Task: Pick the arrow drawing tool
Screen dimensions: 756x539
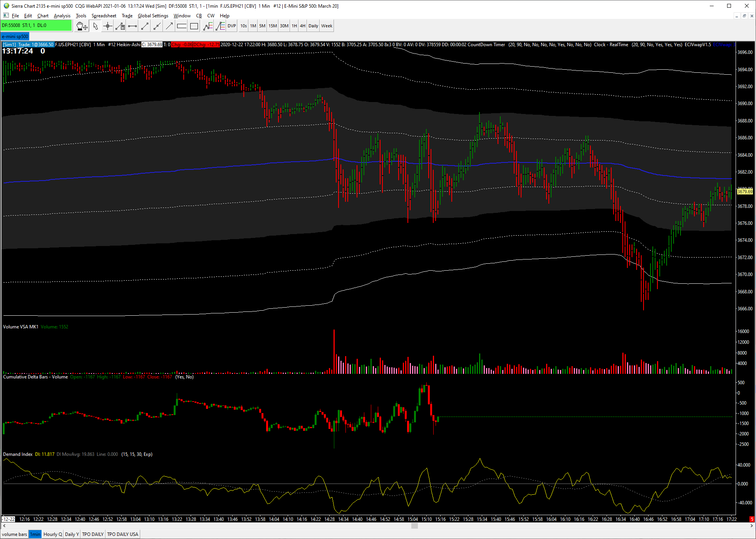Action: pyautogui.click(x=169, y=26)
